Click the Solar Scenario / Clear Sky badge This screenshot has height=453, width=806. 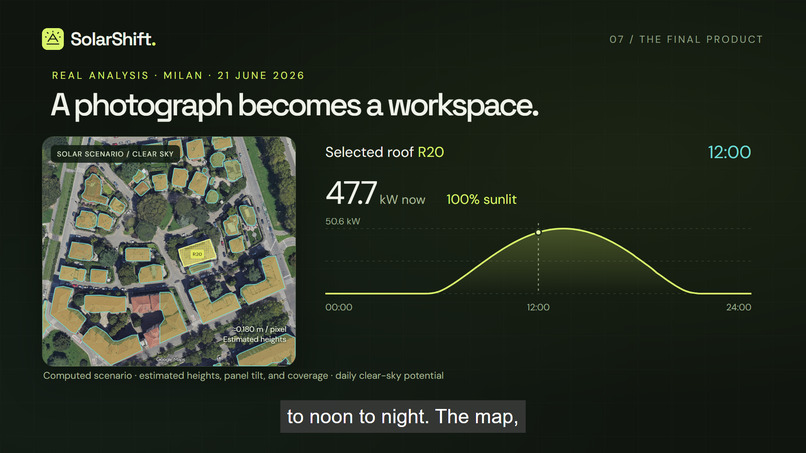coord(115,154)
